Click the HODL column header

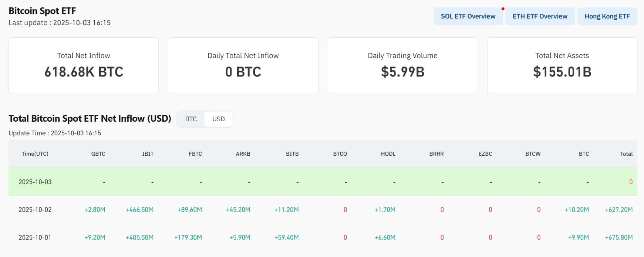388,154
